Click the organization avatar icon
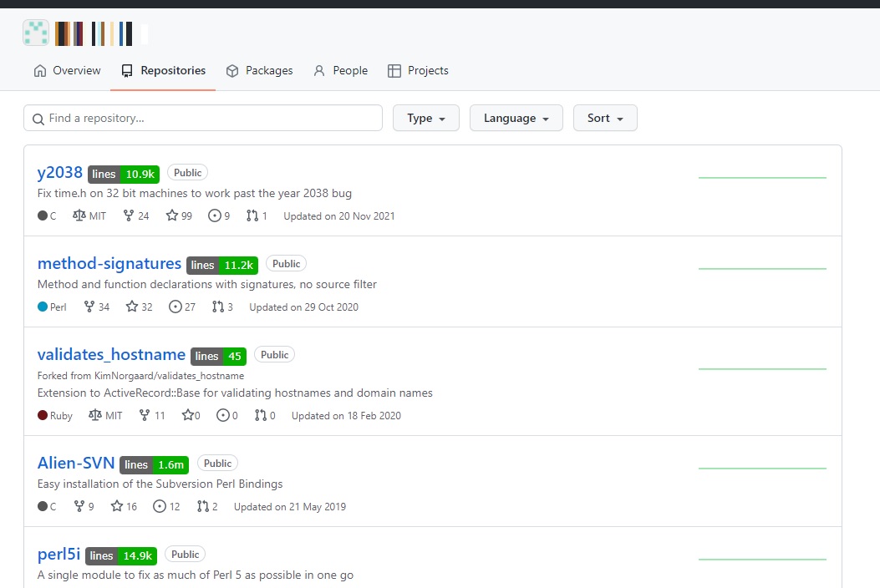The image size is (880, 588). (x=36, y=33)
